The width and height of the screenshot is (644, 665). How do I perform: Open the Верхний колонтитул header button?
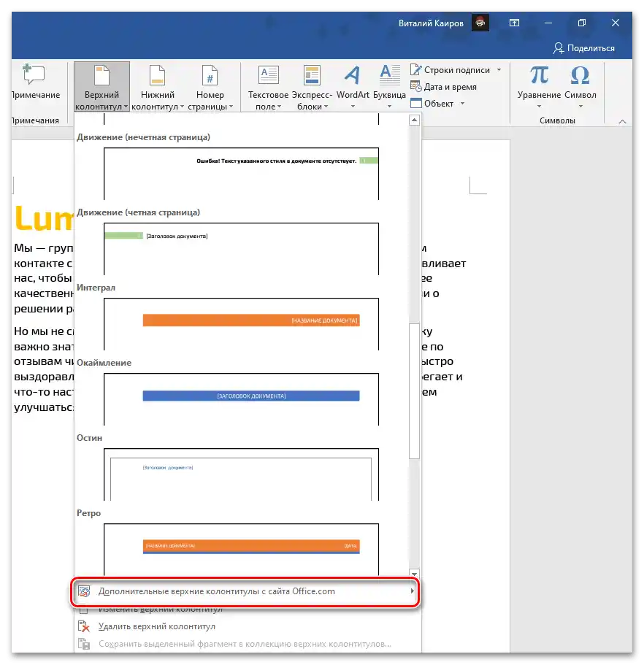[101, 87]
